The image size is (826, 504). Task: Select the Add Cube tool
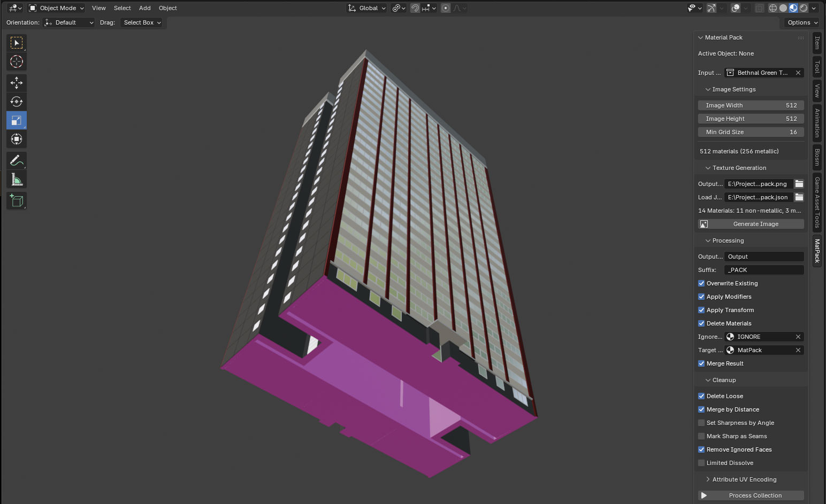point(17,201)
